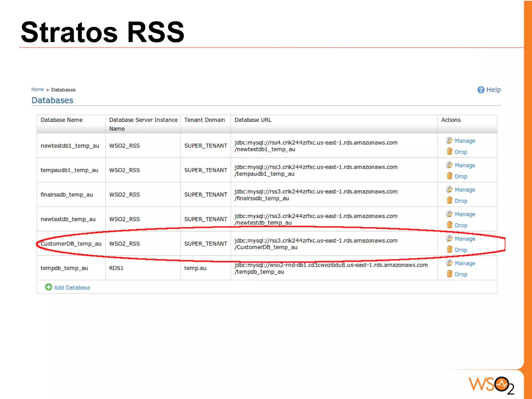This screenshot has height=399, width=532.
Task: Click the Drop trash icon for newtestdb_temp_au
Action: click(449, 225)
